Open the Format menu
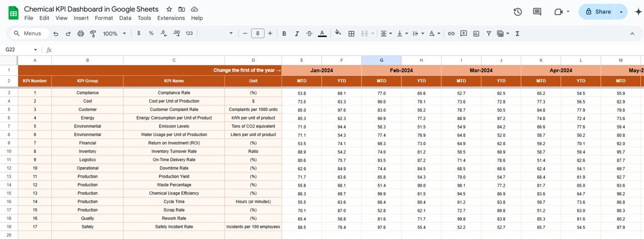The image size is (644, 239). tap(104, 18)
